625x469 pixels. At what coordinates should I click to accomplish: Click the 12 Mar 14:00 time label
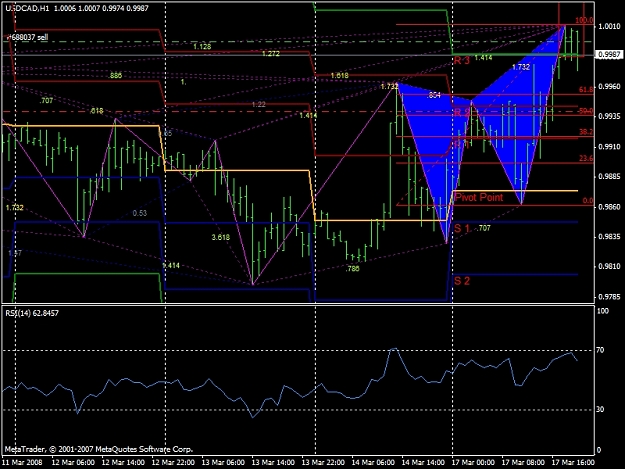click(123, 463)
